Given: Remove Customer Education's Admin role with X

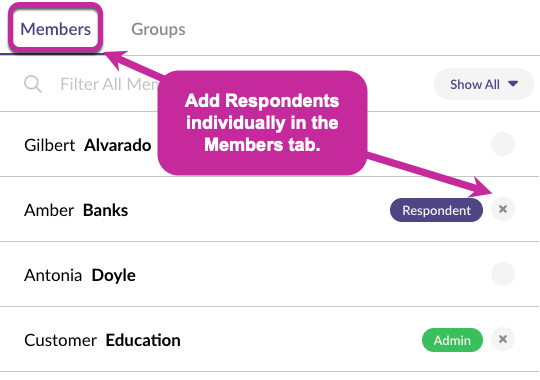Looking at the screenshot, I should click(x=503, y=339).
